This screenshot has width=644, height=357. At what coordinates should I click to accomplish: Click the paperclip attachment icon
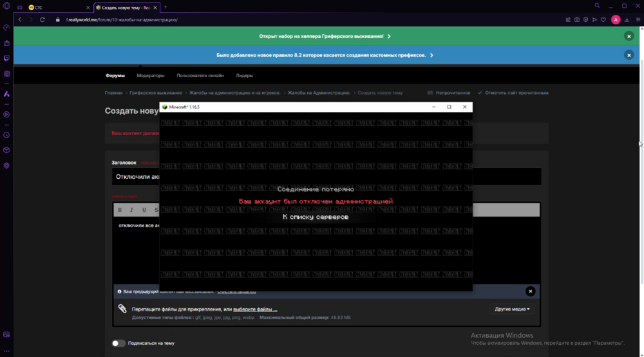[122, 309]
